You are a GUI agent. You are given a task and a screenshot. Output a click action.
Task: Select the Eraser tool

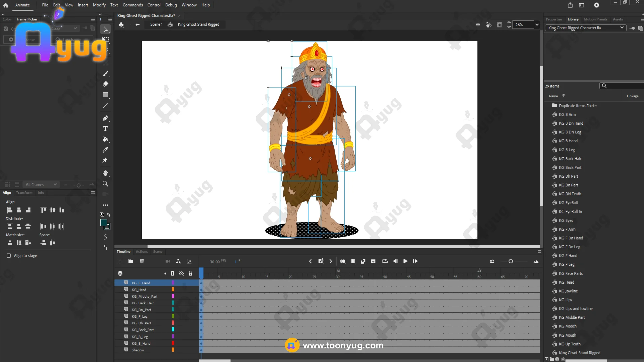105,84
